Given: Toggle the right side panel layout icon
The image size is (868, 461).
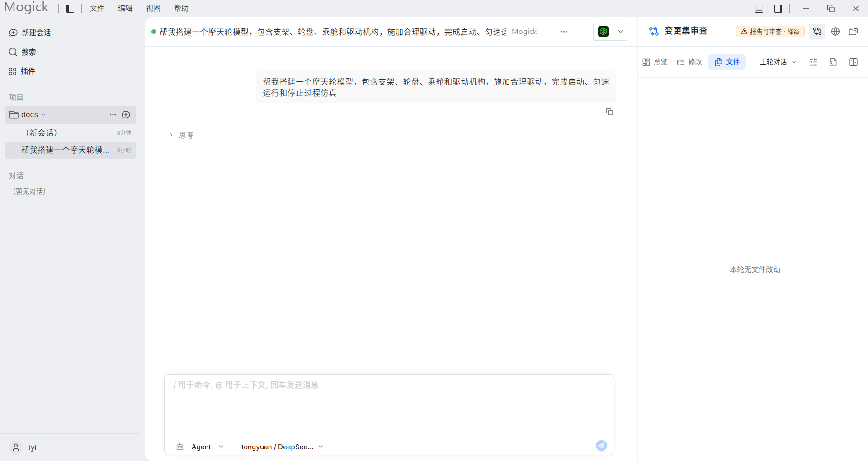Looking at the screenshot, I should (x=778, y=9).
